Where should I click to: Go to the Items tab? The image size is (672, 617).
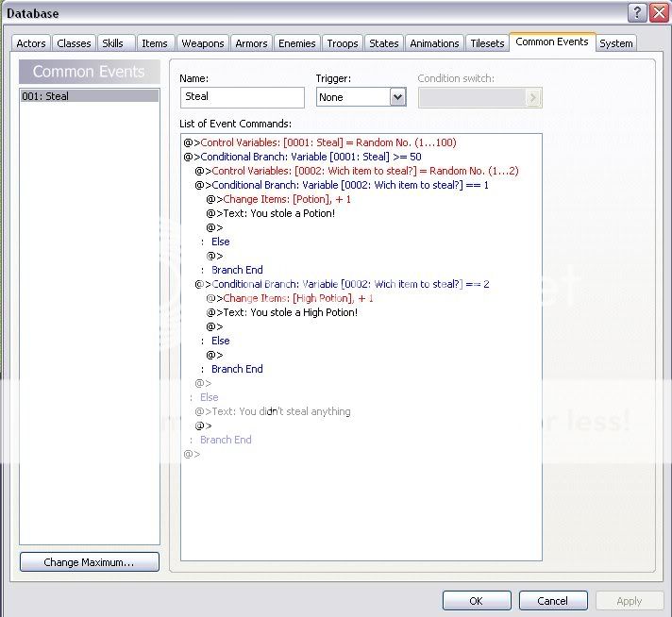pyautogui.click(x=154, y=43)
